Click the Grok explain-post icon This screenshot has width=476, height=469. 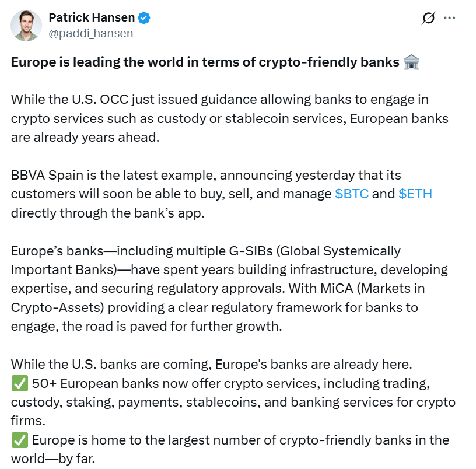[x=428, y=18]
